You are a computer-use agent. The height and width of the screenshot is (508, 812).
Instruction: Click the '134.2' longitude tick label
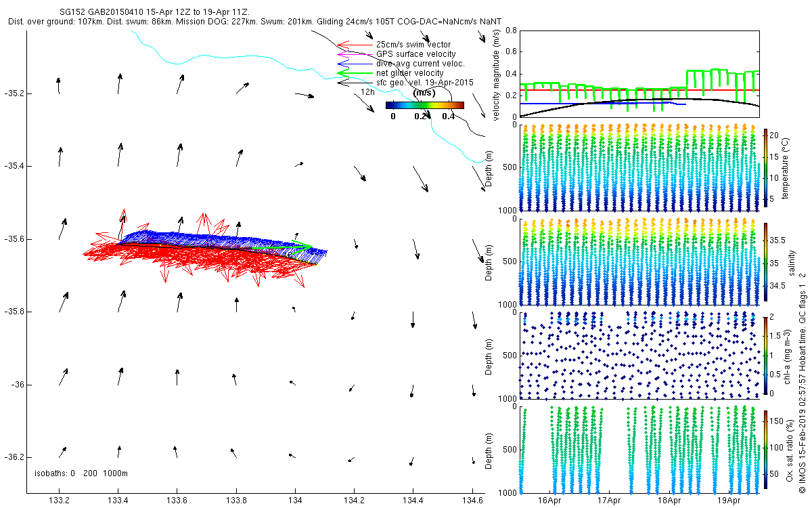coord(354,501)
